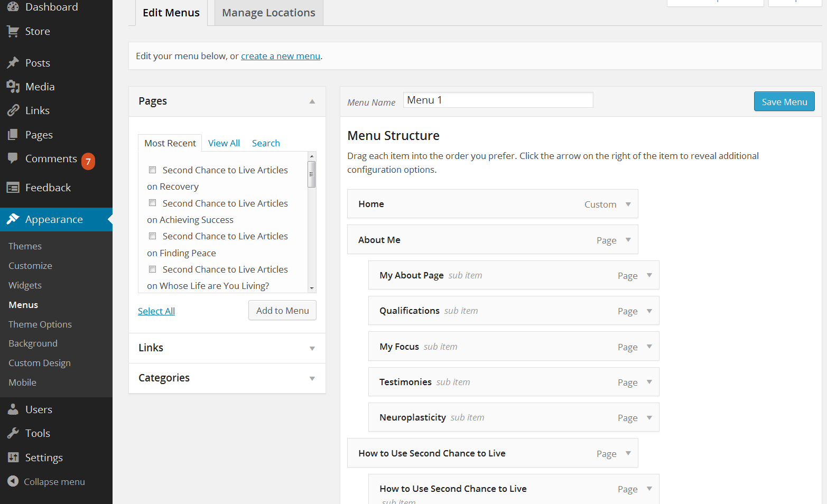Click the Pages list scrollbar thumb

[312, 174]
